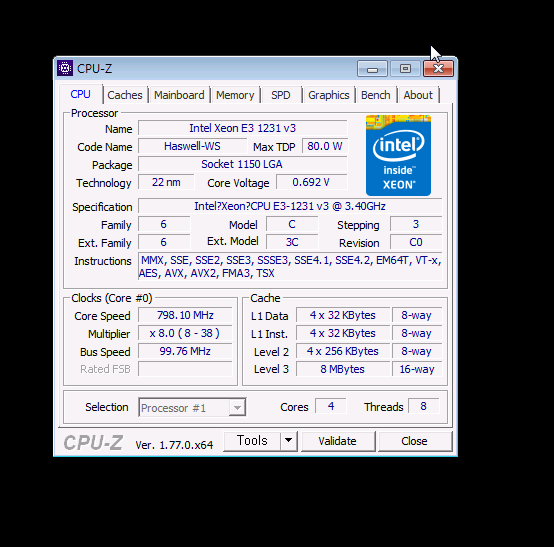Minimize the CPU-Z window
This screenshot has width=554, height=547.
(372, 69)
